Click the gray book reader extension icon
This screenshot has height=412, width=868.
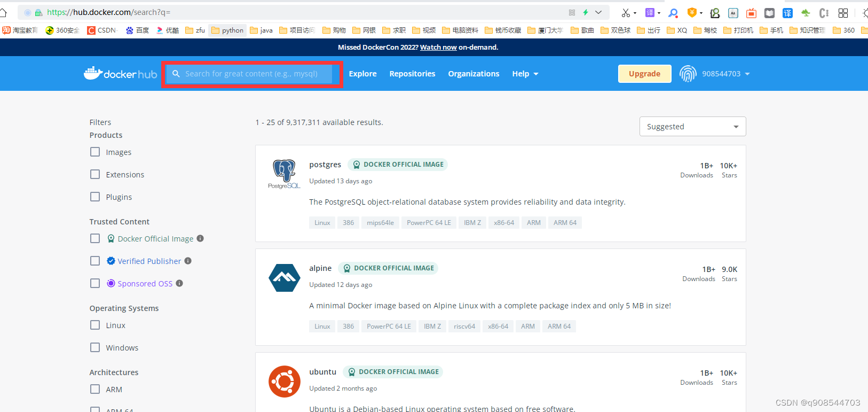click(x=769, y=13)
